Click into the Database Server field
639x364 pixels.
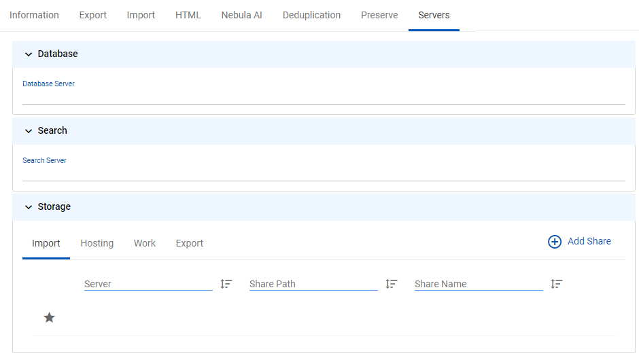point(324,96)
